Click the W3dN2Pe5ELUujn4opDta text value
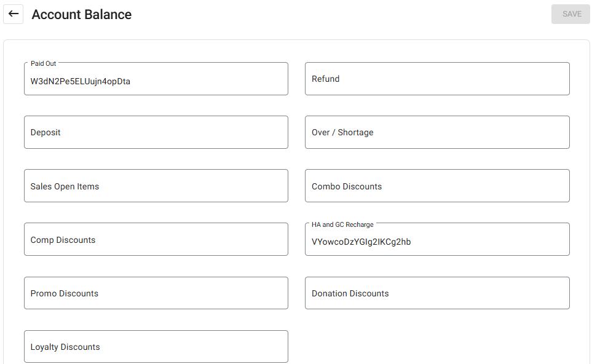The height and width of the screenshot is (364, 592). [80, 81]
